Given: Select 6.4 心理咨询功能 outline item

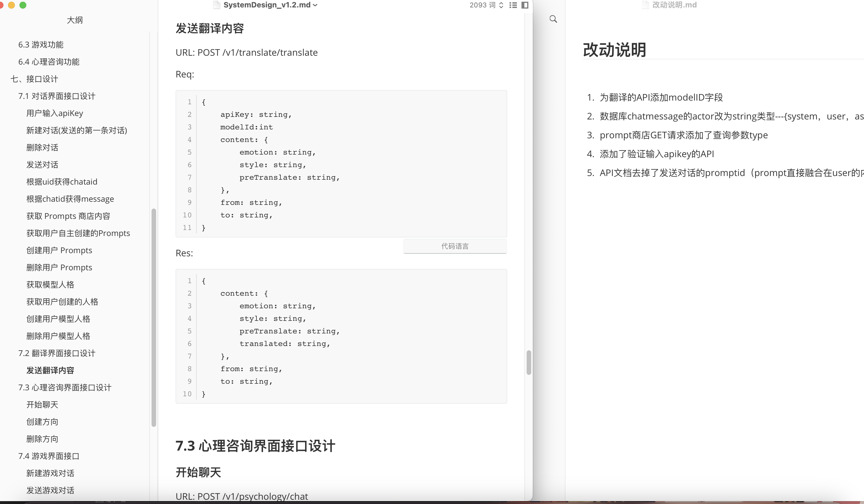Looking at the screenshot, I should click(49, 62).
